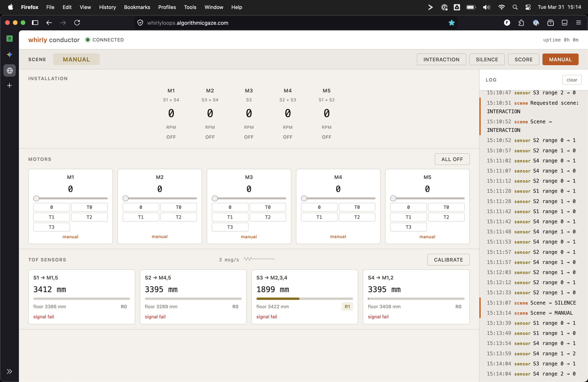The image size is (588, 382).
Task: Open the macOS Control Center menu
Action: (528, 7)
